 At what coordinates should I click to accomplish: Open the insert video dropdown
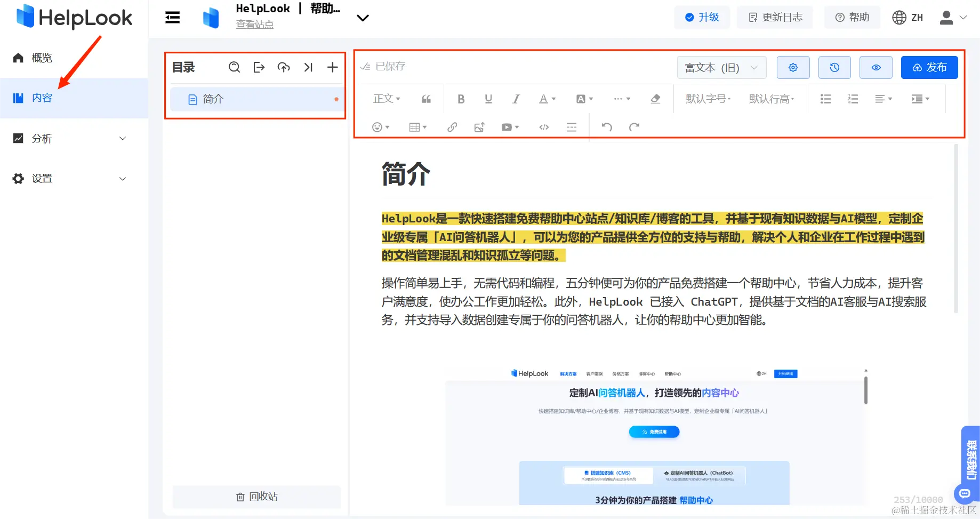(x=510, y=127)
